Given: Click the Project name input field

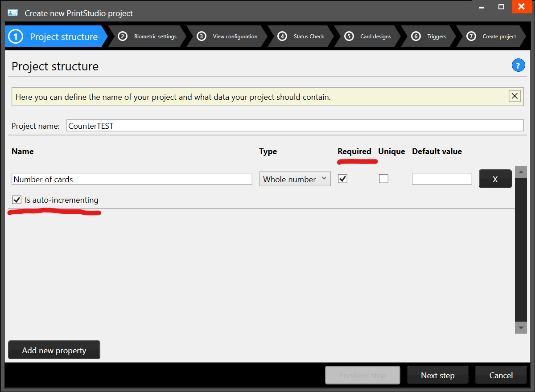Looking at the screenshot, I should (295, 125).
